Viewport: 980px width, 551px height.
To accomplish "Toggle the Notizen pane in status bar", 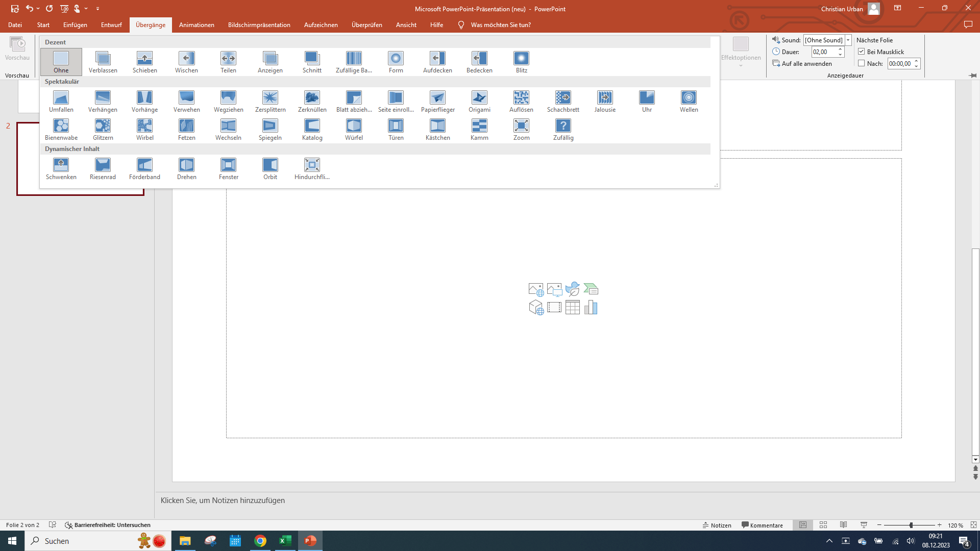I will (717, 525).
